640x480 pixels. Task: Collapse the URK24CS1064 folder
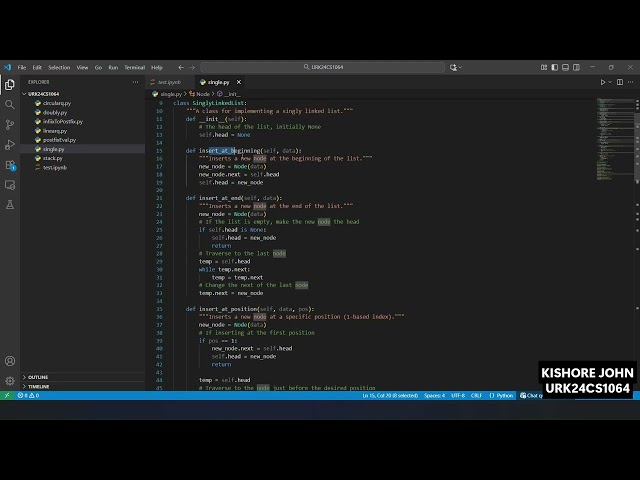point(45,93)
